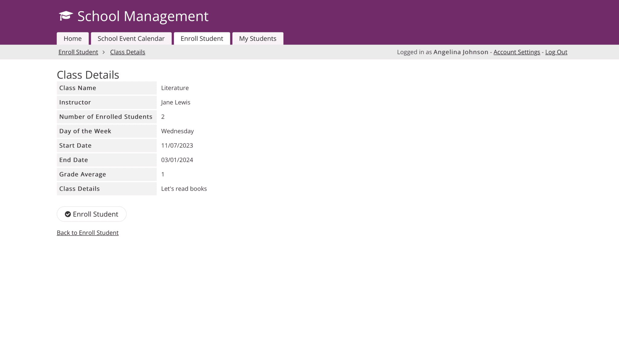The height and width of the screenshot is (364, 619).
Task: Select the chevron in breadcrumb navigation
Action: click(x=104, y=52)
